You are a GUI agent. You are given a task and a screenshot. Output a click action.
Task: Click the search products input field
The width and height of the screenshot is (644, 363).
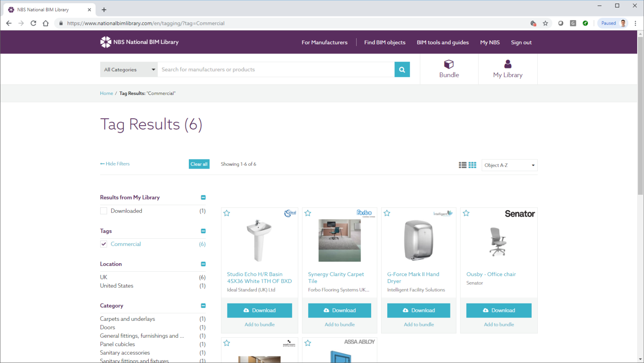coord(276,70)
